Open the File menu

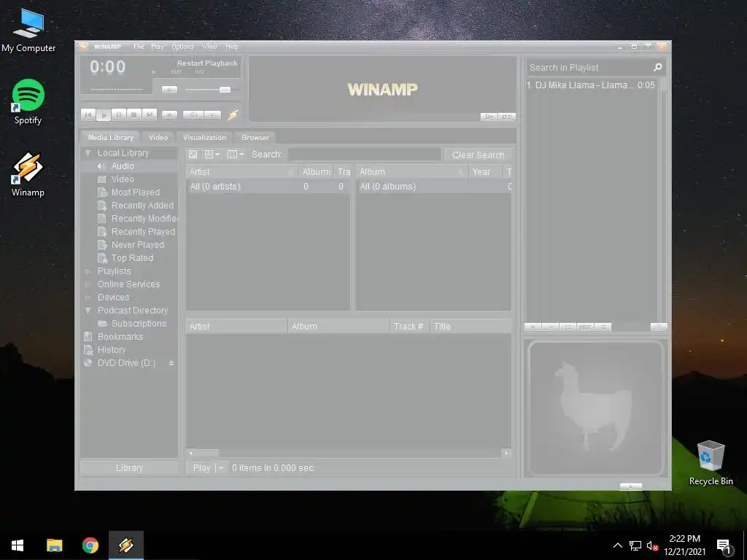click(139, 47)
